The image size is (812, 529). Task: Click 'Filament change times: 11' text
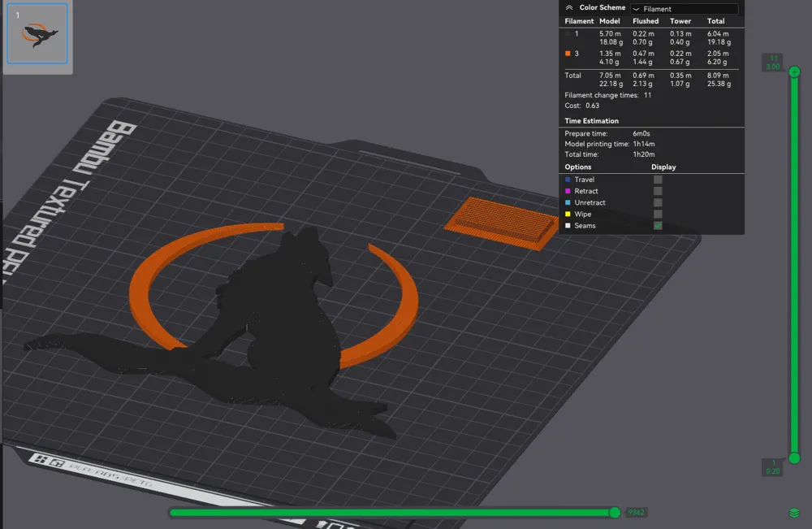(x=608, y=95)
